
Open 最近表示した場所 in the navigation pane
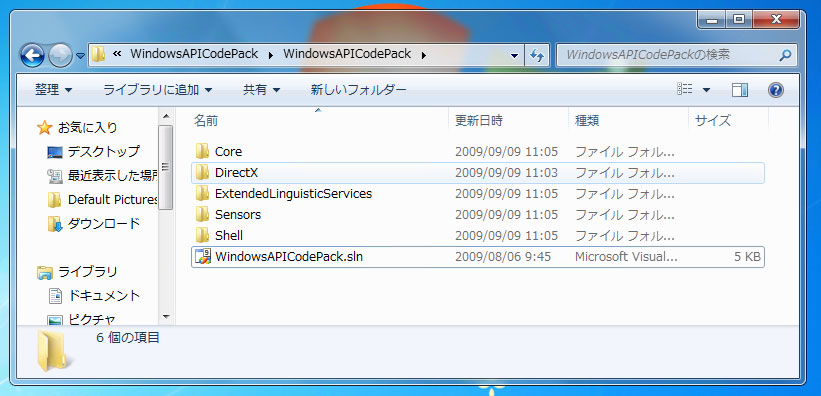tap(113, 175)
